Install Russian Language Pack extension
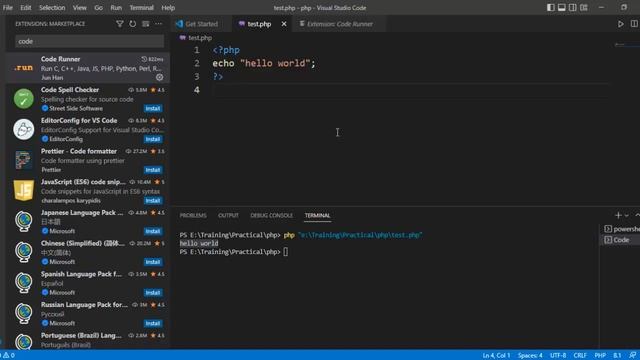The height and width of the screenshot is (360, 640). (153, 323)
